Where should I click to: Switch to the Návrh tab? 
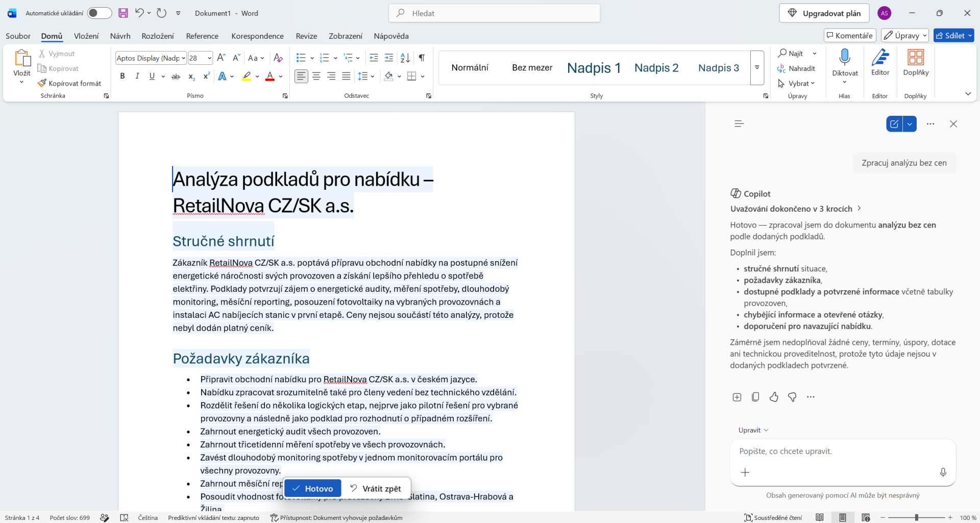120,36
